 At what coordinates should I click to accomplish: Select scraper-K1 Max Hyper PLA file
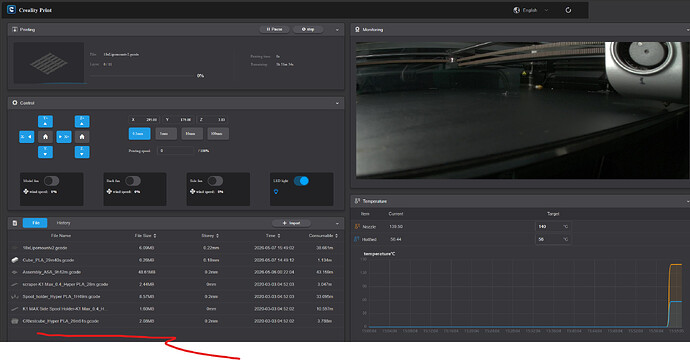pyautogui.click(x=176, y=285)
